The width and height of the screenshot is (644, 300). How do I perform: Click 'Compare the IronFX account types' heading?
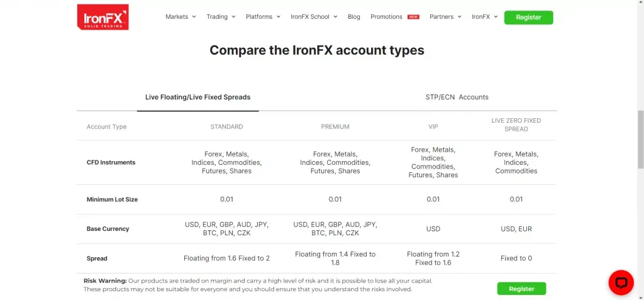pos(317,50)
